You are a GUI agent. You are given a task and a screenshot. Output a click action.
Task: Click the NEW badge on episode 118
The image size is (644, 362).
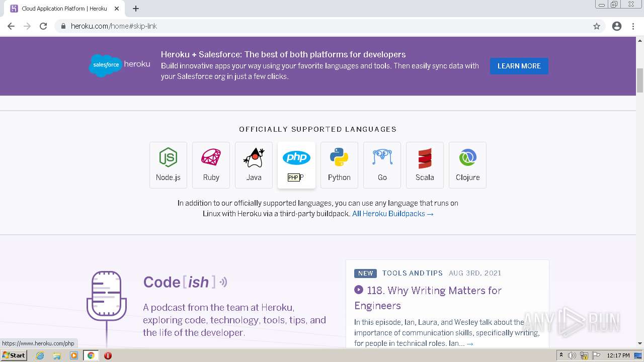[x=365, y=274]
